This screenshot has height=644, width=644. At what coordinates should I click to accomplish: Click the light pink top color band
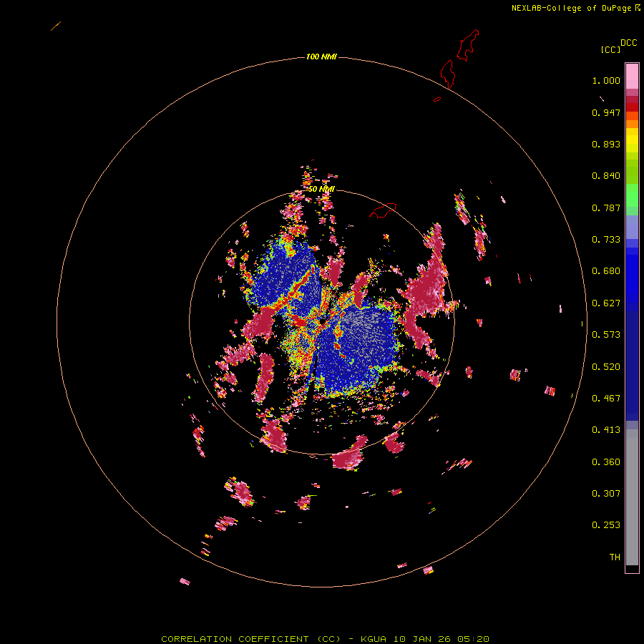tap(632, 77)
